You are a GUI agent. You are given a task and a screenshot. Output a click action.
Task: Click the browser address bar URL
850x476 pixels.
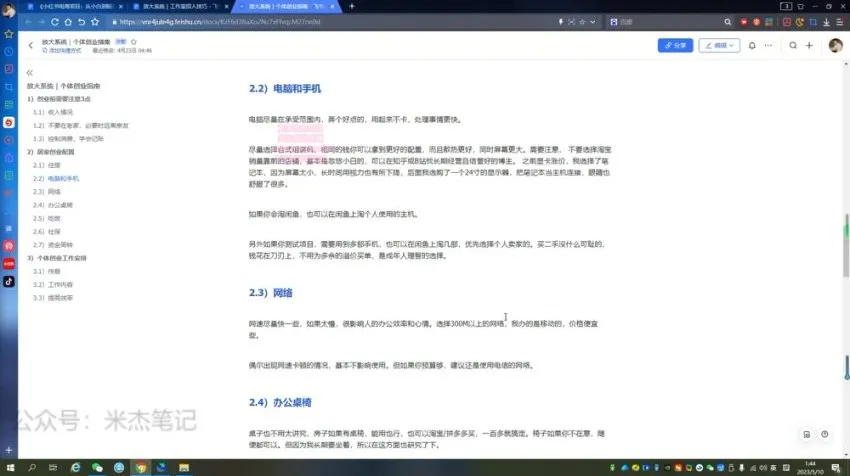click(220, 22)
